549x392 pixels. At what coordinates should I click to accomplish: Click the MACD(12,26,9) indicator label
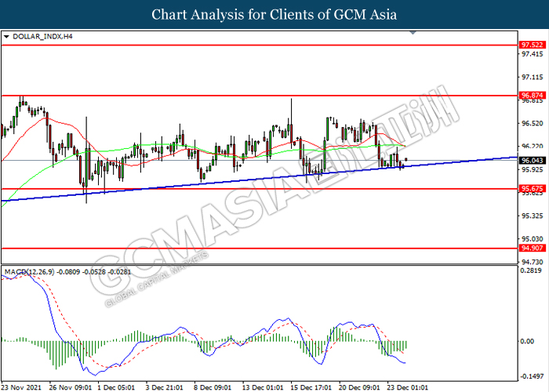(x=30, y=272)
